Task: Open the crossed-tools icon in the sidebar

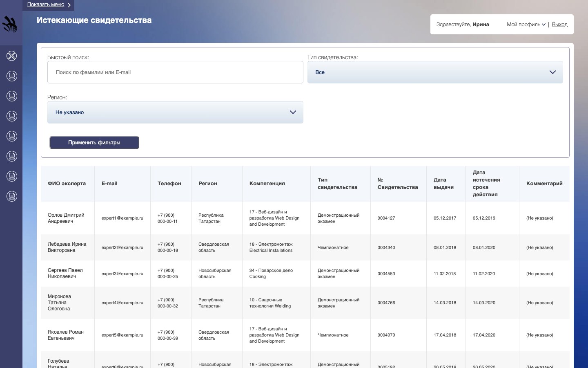Action: [11, 56]
